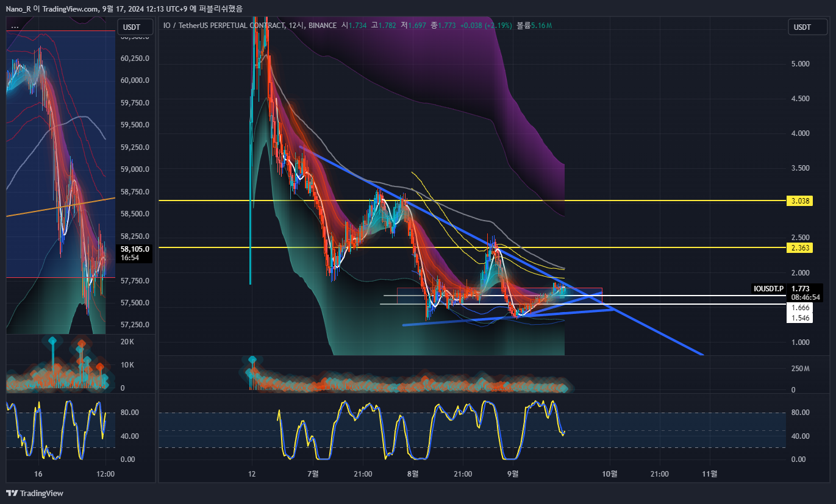Click the 60,000.0 tick on the left price axis
This screenshot has height=504, width=836.
click(135, 80)
